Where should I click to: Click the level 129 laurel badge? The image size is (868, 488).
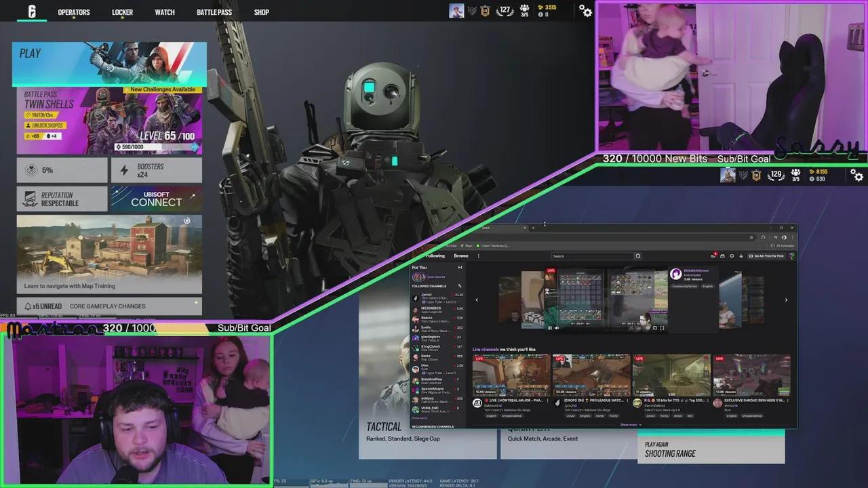point(776,176)
